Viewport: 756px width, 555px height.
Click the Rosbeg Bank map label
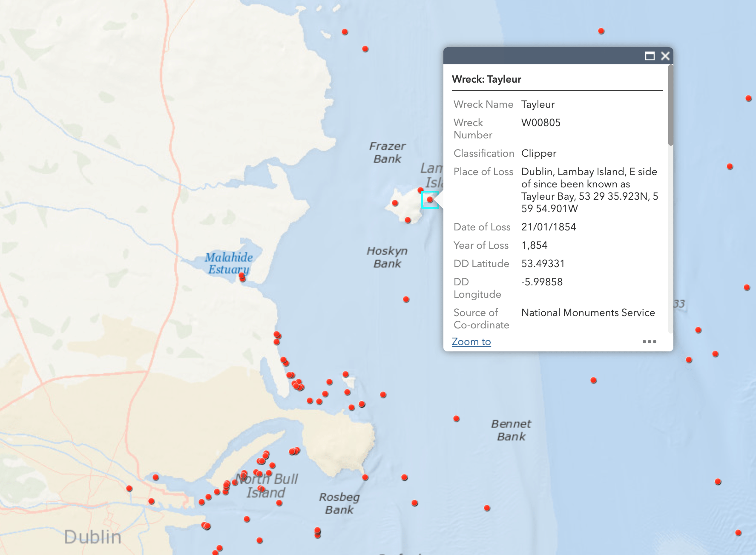point(339,503)
